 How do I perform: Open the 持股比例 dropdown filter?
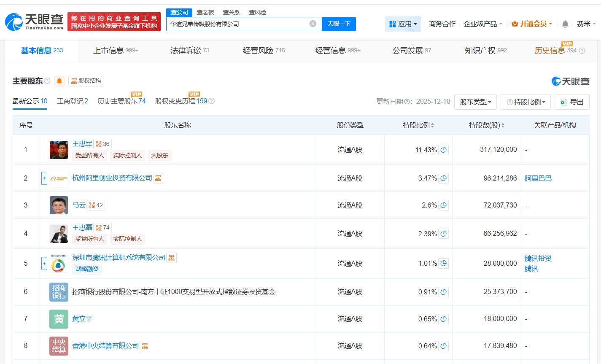point(526,102)
